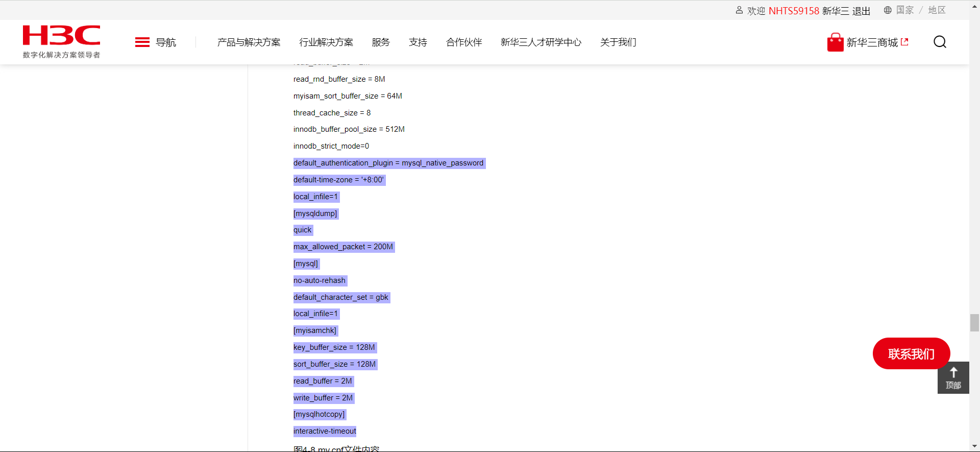This screenshot has height=452, width=980.
Task: Click text 'thread_cache_size = 8'
Action: 332,113
